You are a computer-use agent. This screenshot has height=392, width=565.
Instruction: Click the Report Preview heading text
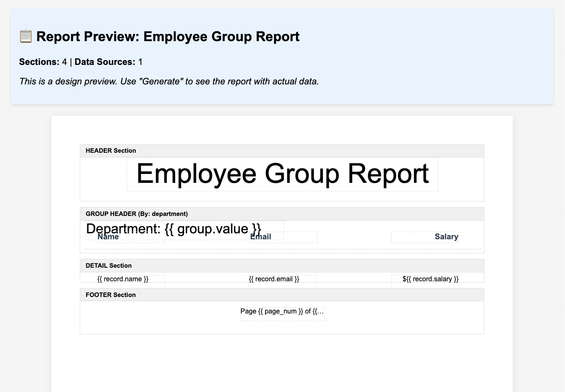(x=168, y=36)
